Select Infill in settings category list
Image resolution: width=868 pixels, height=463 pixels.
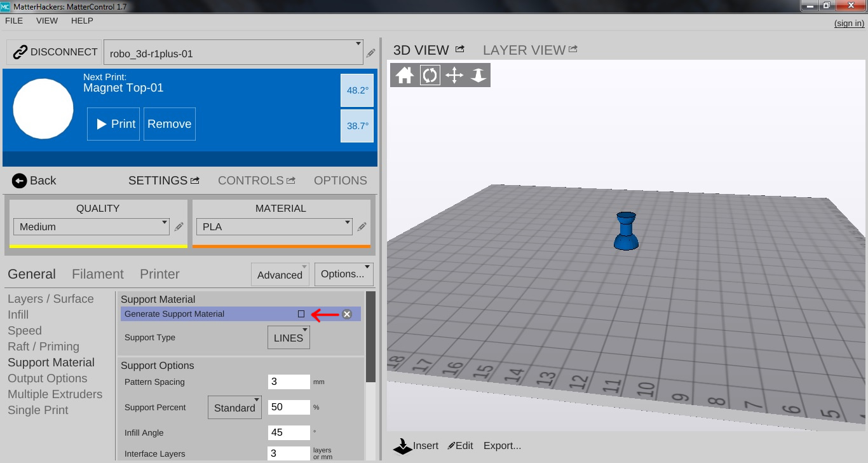18,315
